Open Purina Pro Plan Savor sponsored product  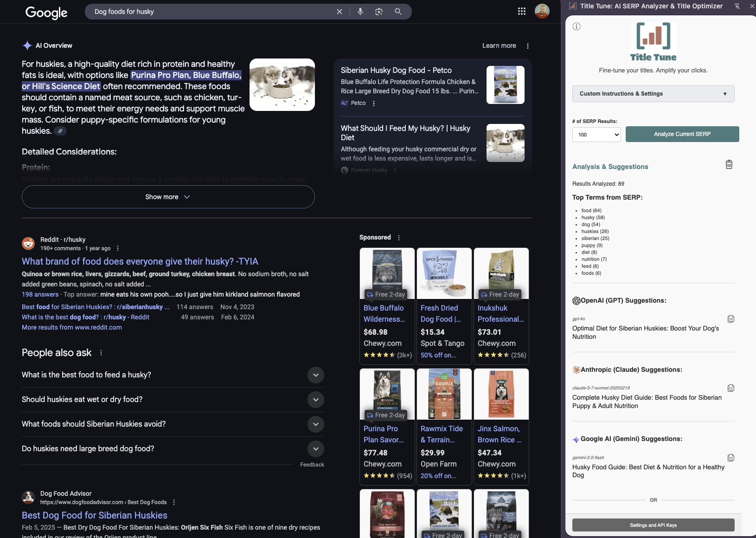click(387, 426)
